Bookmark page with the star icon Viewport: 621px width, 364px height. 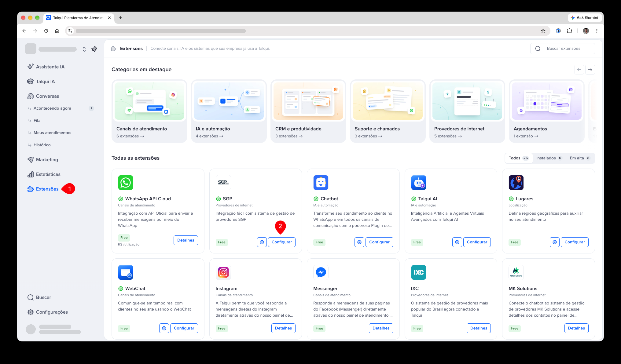coord(543,31)
